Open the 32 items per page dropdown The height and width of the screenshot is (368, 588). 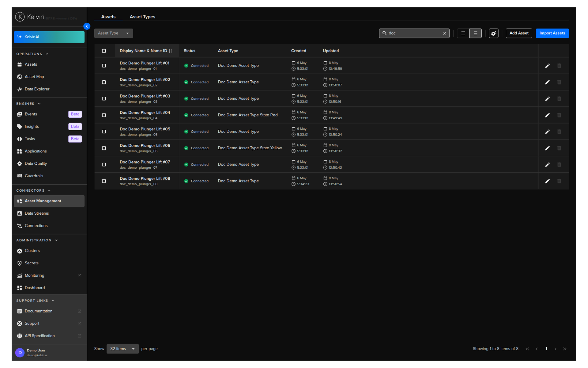[x=123, y=349]
